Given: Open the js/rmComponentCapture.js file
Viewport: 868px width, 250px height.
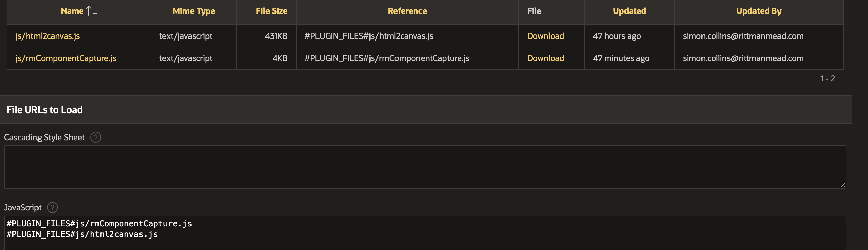Looking at the screenshot, I should point(66,58).
